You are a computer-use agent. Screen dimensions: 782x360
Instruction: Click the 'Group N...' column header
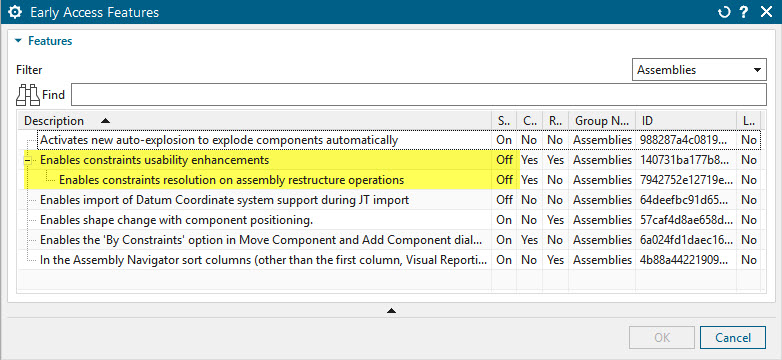[602, 121]
